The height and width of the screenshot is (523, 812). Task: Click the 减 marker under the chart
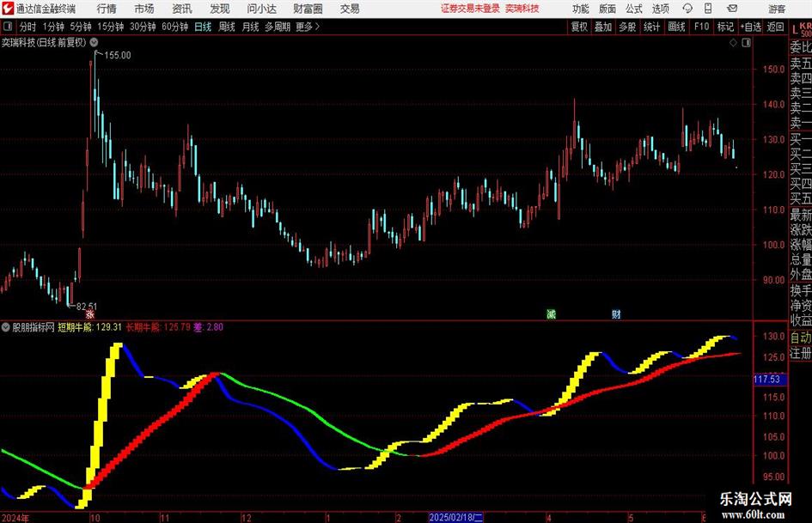551,313
